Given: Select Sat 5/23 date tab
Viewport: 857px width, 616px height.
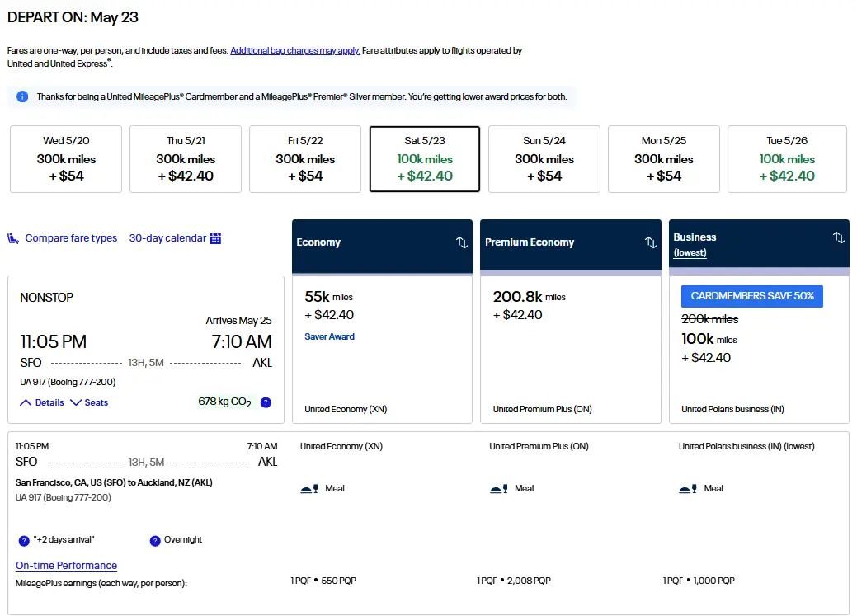Looking at the screenshot, I should coord(425,159).
